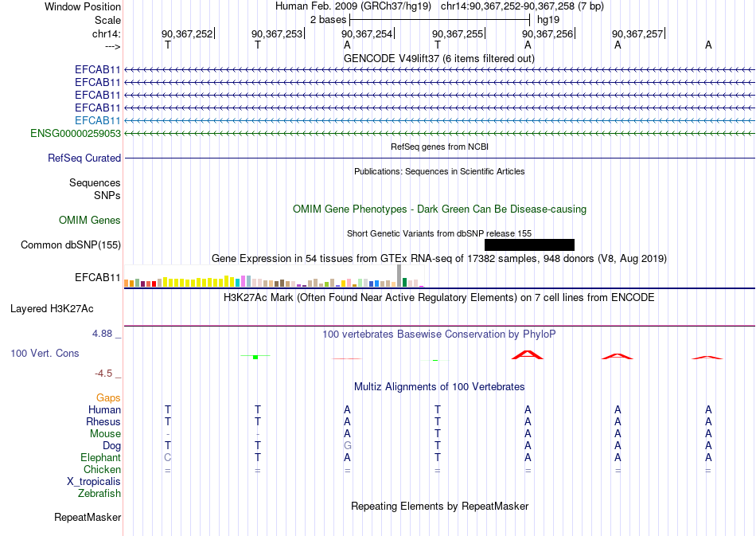The height and width of the screenshot is (536, 756).
Task: Click the position marker 90,367,257
Action: pyautogui.click(x=637, y=33)
